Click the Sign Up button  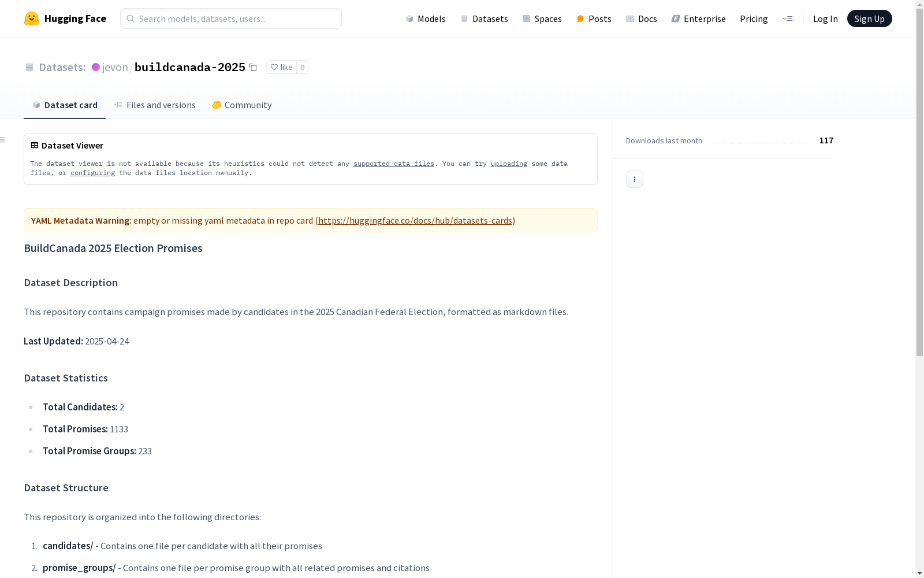869,18
